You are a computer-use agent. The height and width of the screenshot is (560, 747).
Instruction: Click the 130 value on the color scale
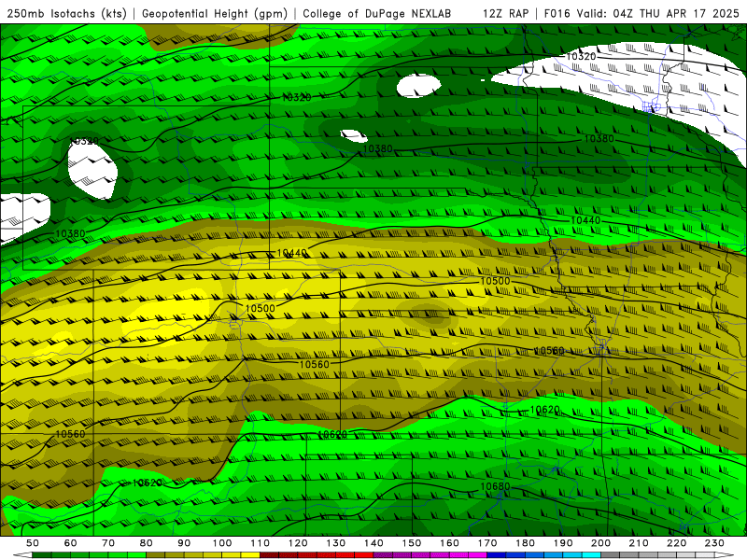[x=336, y=543]
